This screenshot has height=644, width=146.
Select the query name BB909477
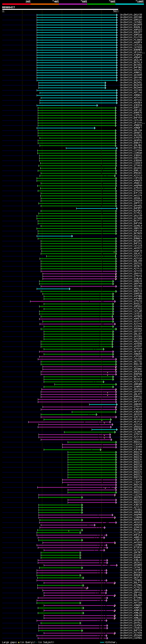(8, 8)
